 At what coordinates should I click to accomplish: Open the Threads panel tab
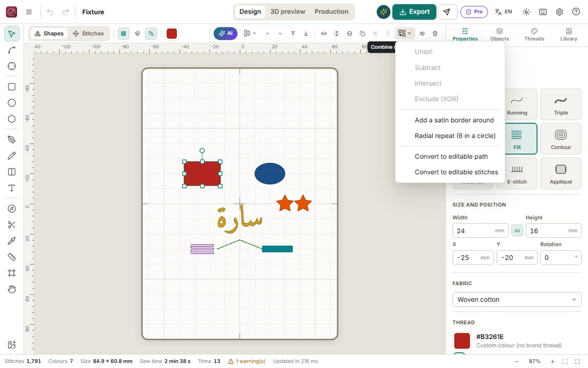tap(534, 34)
